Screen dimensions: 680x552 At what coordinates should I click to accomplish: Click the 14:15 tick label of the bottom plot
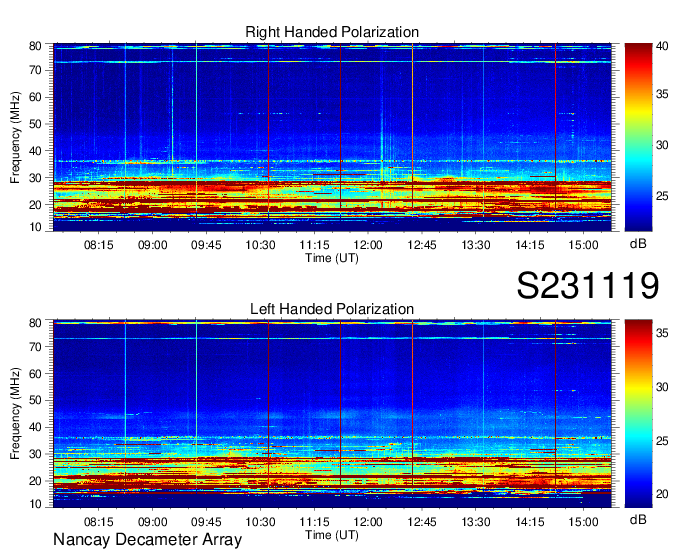(530, 522)
